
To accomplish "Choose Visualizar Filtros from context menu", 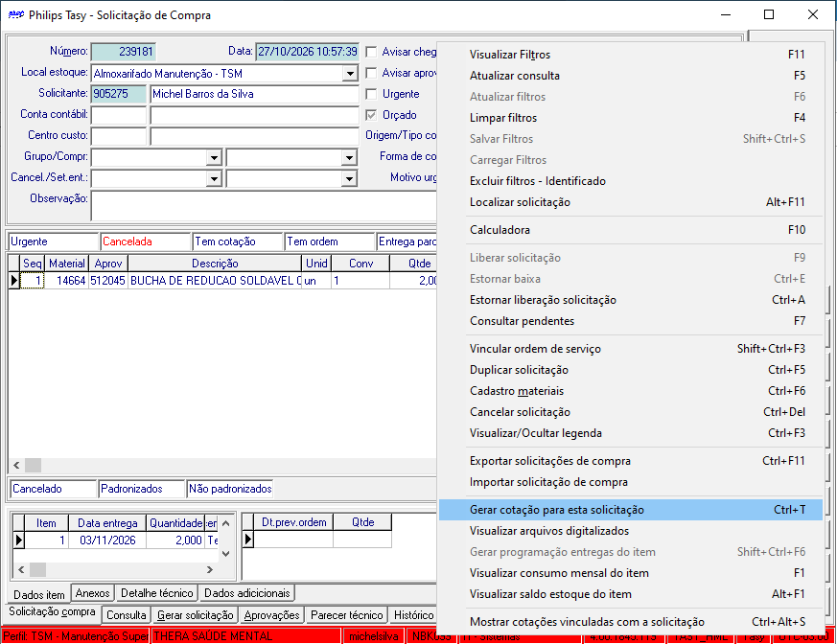I will pyautogui.click(x=631, y=55).
